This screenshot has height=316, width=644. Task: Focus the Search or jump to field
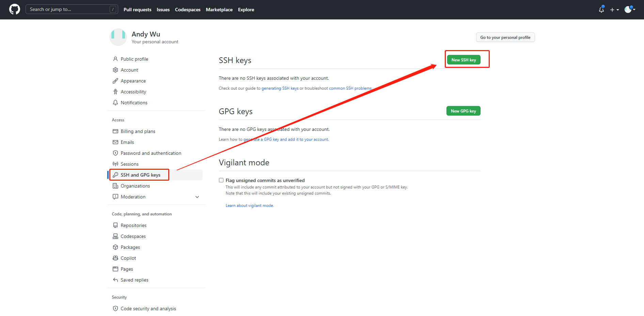click(72, 9)
